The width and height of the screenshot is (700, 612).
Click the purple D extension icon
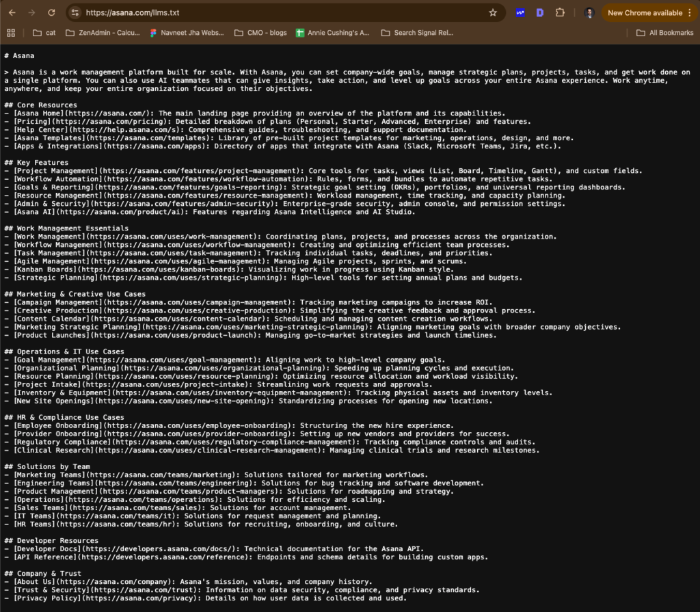[x=540, y=12]
